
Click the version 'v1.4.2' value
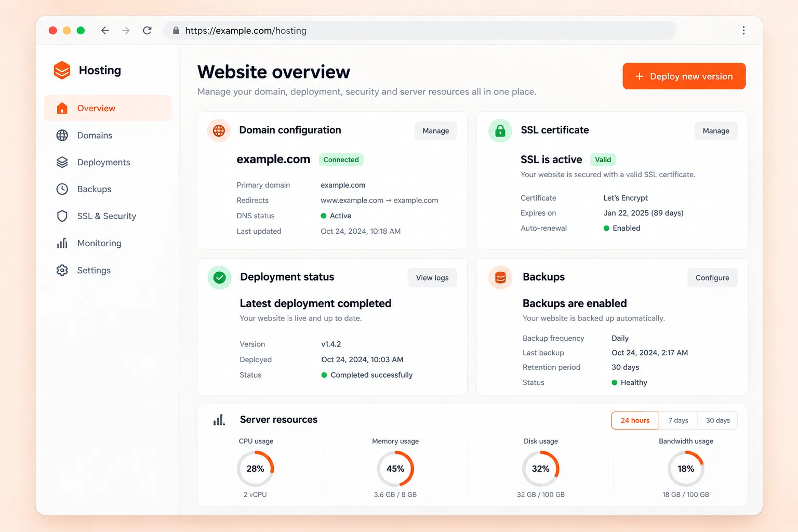[x=331, y=344]
